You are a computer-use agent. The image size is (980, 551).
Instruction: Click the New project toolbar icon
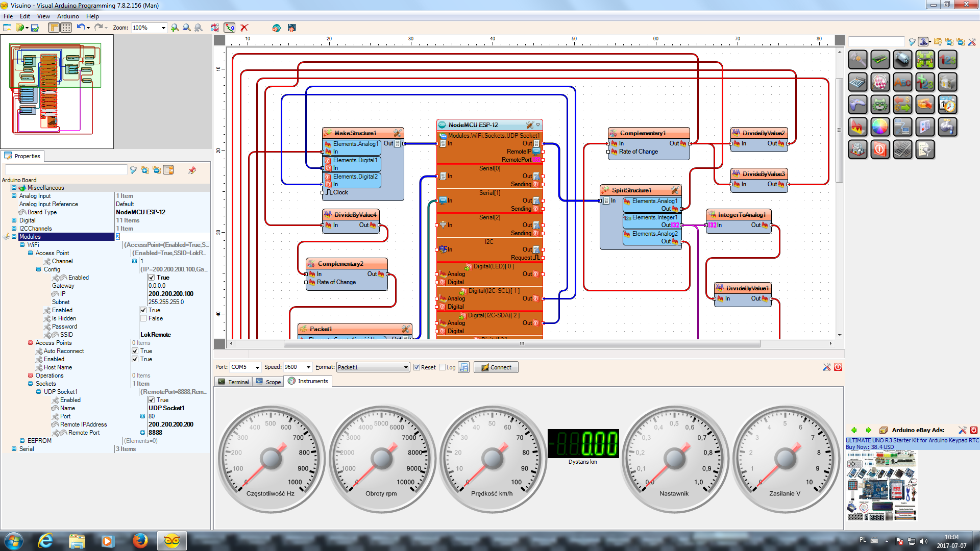(7, 28)
